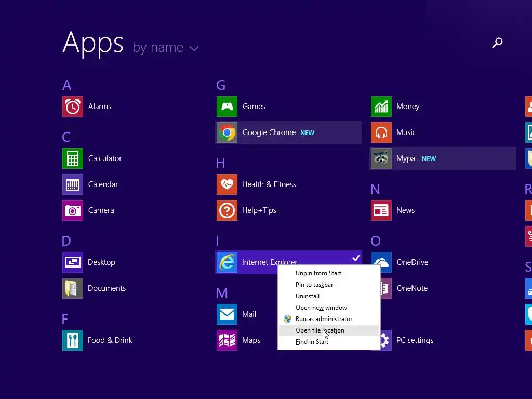Image resolution: width=532 pixels, height=399 pixels.
Task: Select Open file location
Action: pyautogui.click(x=329, y=330)
